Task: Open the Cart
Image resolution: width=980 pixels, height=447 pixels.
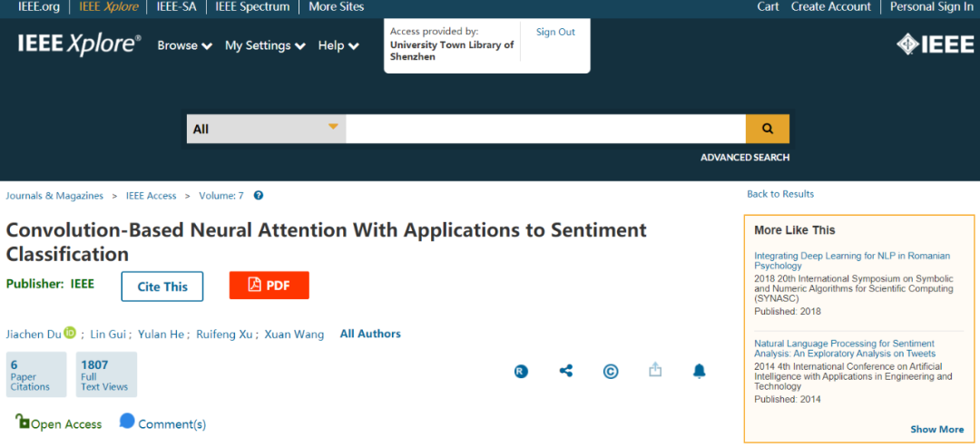Action: (x=768, y=7)
